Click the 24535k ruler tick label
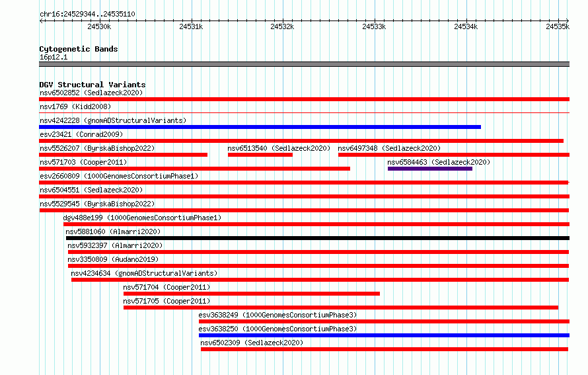The image size is (588, 375). [558, 26]
